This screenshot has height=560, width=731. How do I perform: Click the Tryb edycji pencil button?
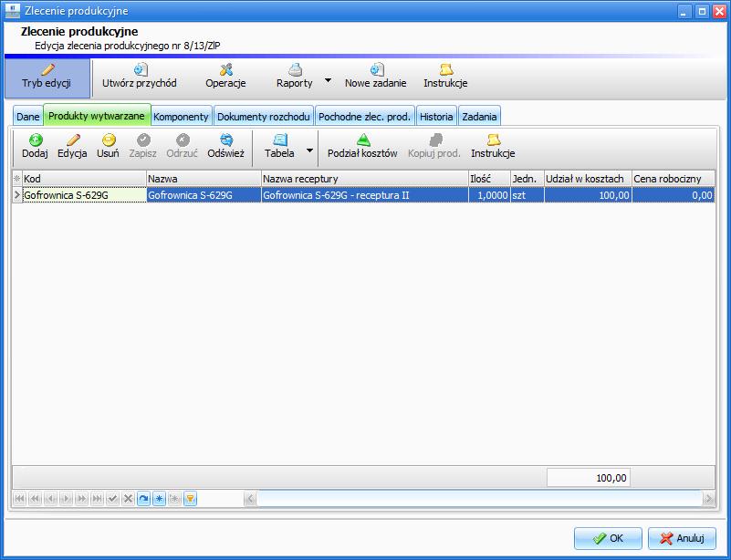(47, 77)
